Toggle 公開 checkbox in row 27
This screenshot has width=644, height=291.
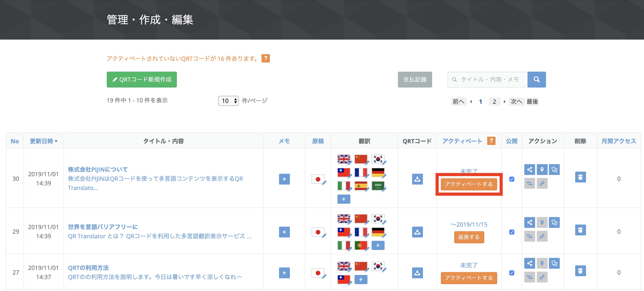click(x=512, y=273)
